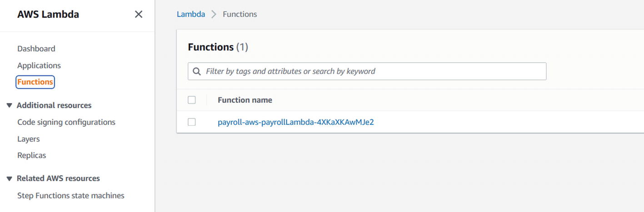Tick the select-all checkbox in the table header
Screen dimensions: 644x212
click(x=192, y=100)
